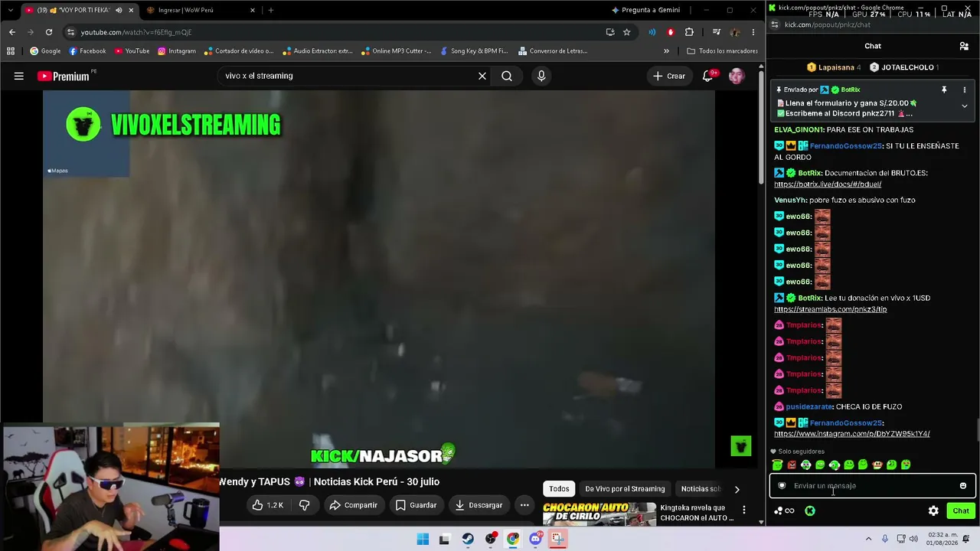Dislike the Wendy y TAPUS video
This screenshot has width=980, height=551.
pyautogui.click(x=304, y=505)
